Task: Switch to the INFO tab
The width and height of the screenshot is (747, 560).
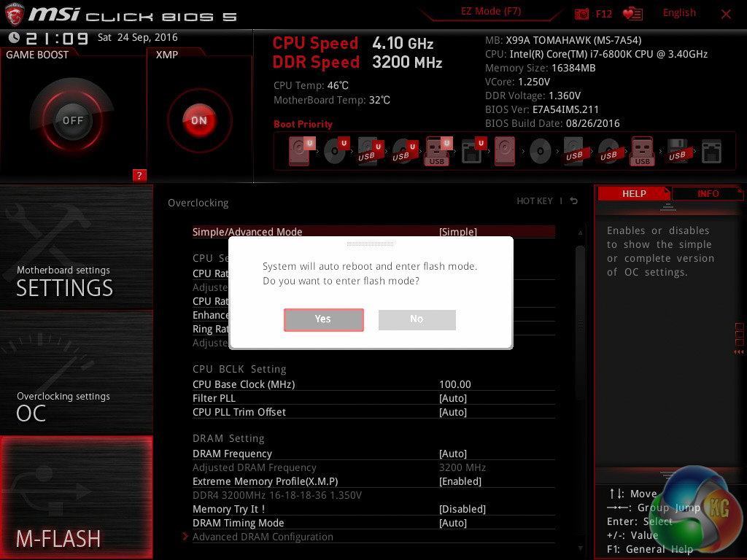Action: [708, 194]
